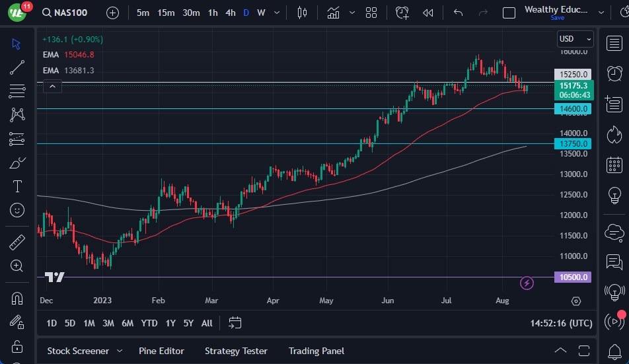Switch to the Strategy Tester tab
Screen dimensions: 629x364
[236, 351]
